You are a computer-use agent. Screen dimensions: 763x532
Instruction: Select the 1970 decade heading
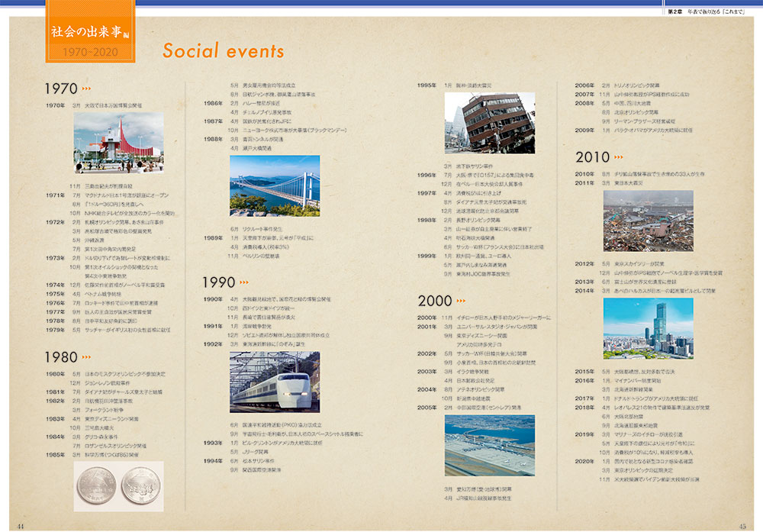coord(61,89)
